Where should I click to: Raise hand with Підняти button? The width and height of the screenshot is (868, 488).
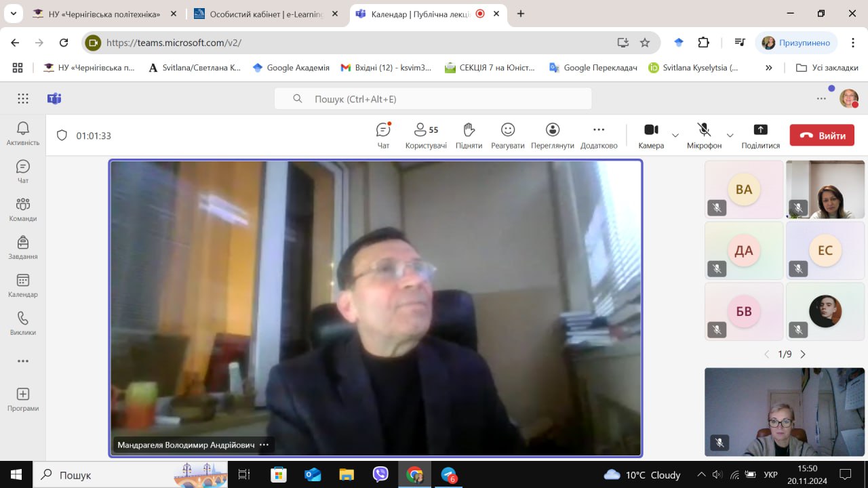469,135
